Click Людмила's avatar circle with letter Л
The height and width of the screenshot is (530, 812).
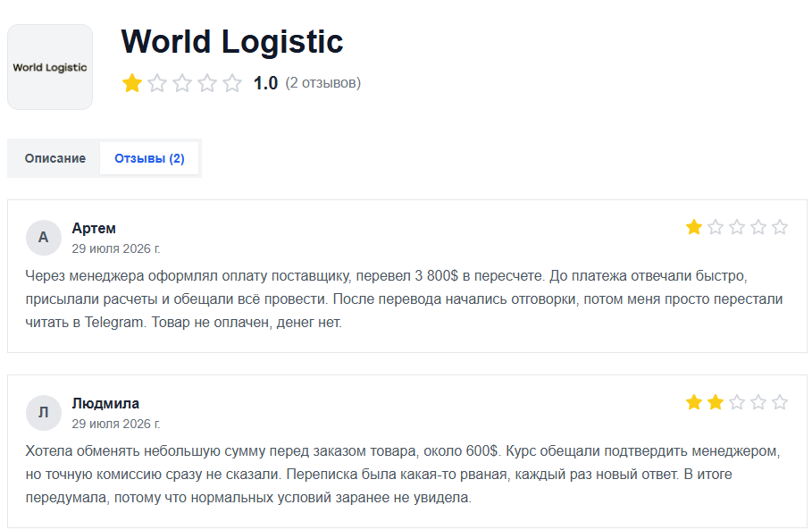[44, 412]
